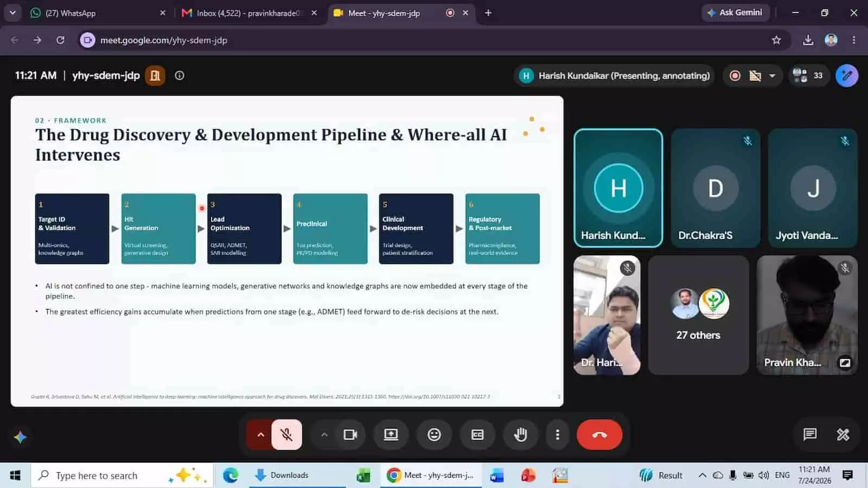The height and width of the screenshot is (488, 868).
Task: Open the emoji reactions button
Action: point(434,434)
